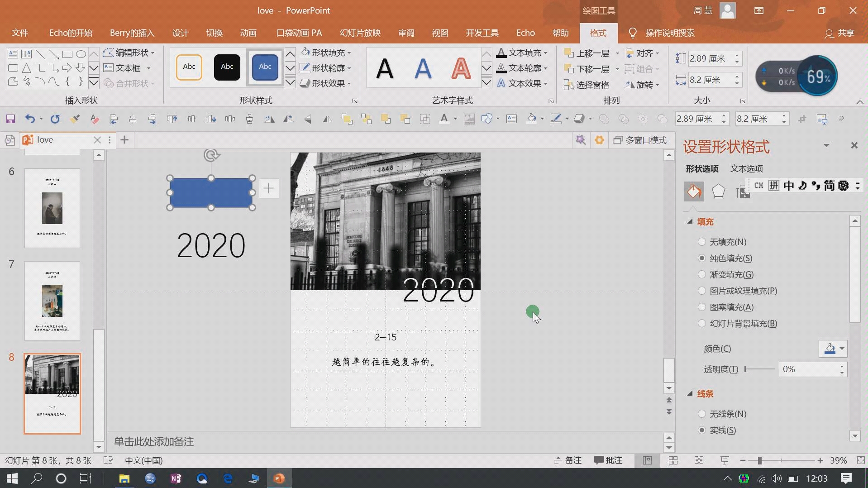Click the 多窗口模式 button
The width and height of the screenshot is (868, 488).
coord(641,140)
